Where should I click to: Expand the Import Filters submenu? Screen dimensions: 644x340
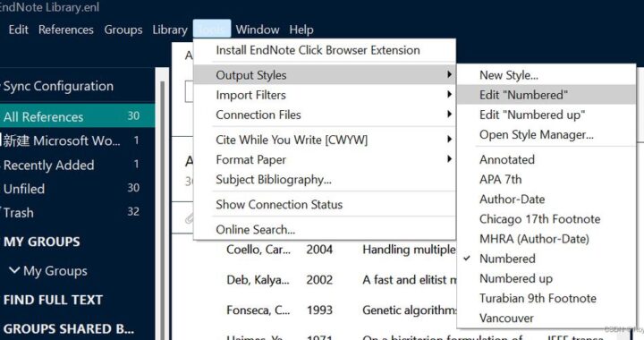coord(325,95)
